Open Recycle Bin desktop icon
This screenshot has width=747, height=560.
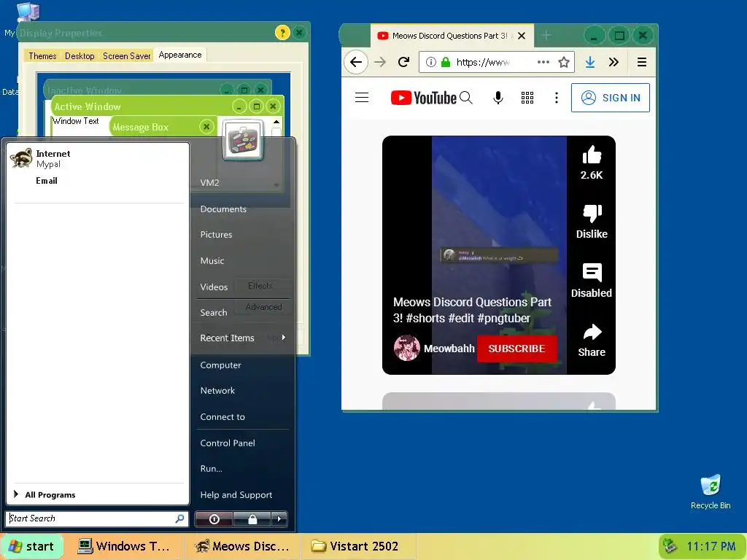click(711, 492)
